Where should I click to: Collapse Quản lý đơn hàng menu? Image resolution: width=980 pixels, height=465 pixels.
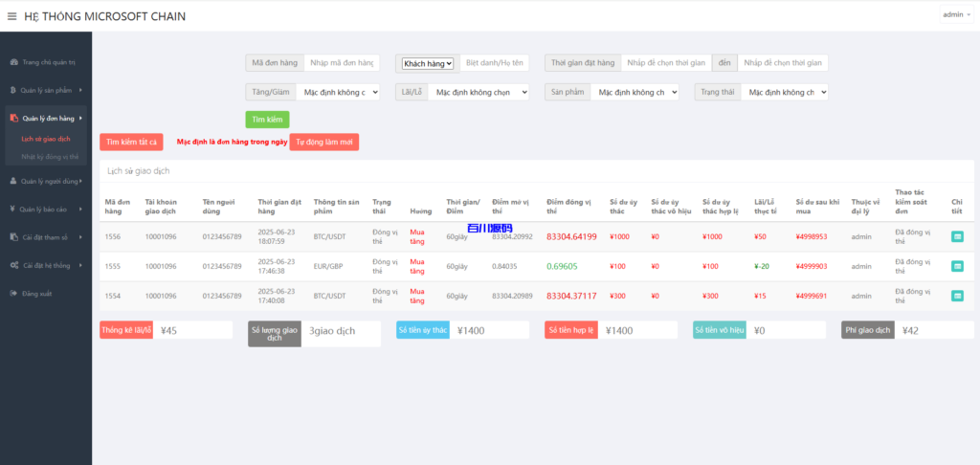coord(46,118)
